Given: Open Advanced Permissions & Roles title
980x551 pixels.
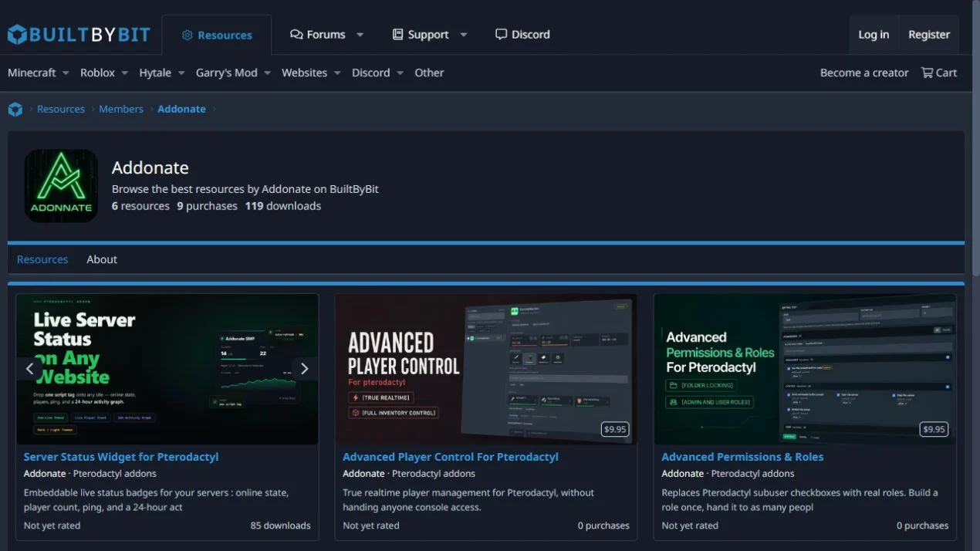Looking at the screenshot, I should [x=742, y=457].
